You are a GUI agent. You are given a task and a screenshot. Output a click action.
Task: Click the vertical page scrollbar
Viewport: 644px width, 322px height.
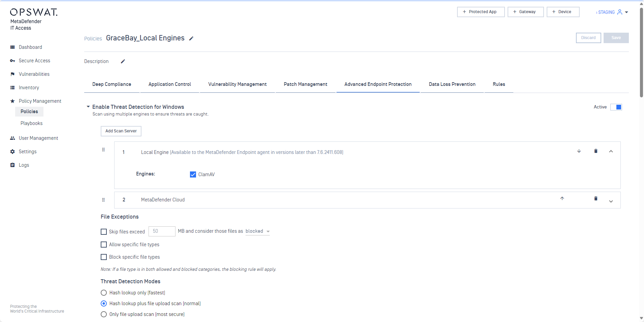tap(641, 52)
